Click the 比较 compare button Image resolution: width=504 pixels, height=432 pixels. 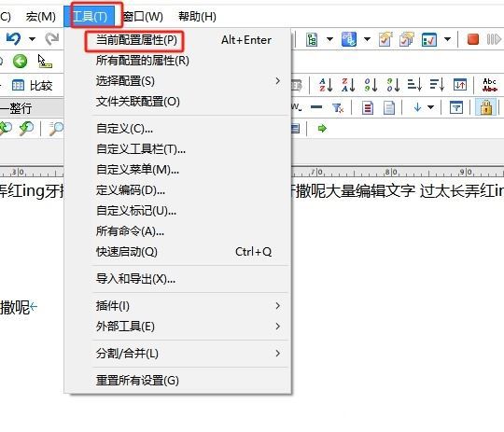pyautogui.click(x=32, y=86)
